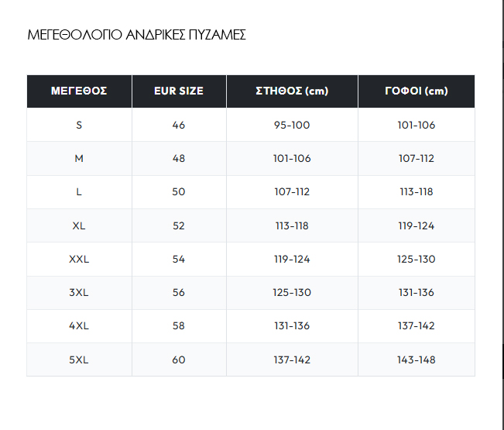Select the hips value 143-148
504x430 pixels.
point(416,359)
